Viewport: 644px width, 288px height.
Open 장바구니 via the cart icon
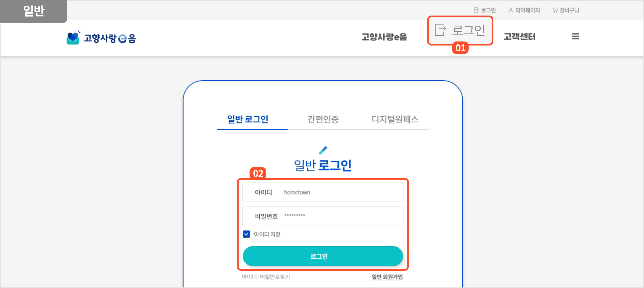555,10
